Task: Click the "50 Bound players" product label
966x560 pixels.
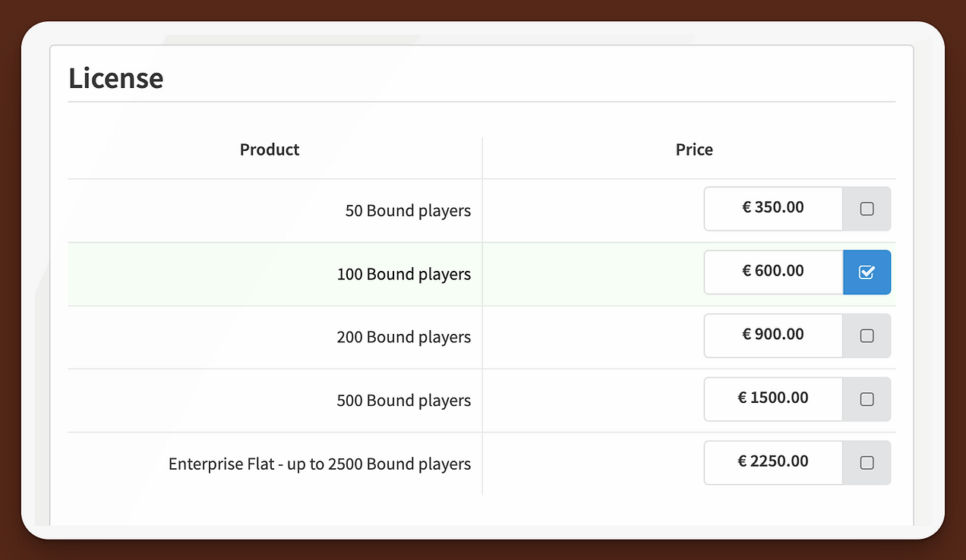Action: pyautogui.click(x=408, y=211)
